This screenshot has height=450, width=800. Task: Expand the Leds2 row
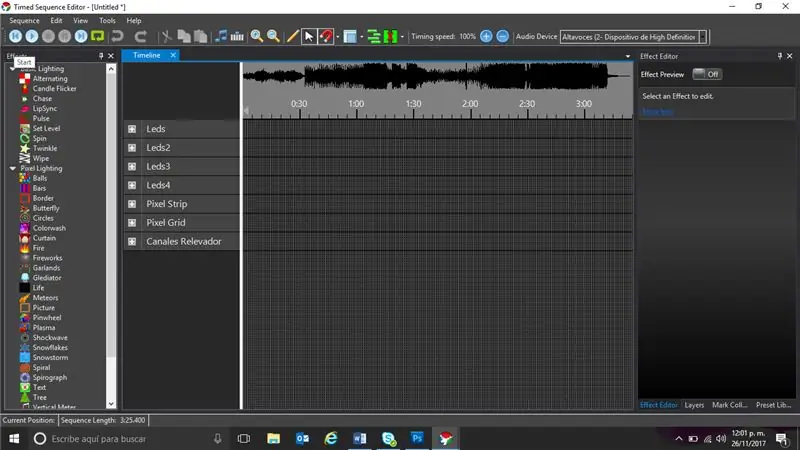click(132, 148)
